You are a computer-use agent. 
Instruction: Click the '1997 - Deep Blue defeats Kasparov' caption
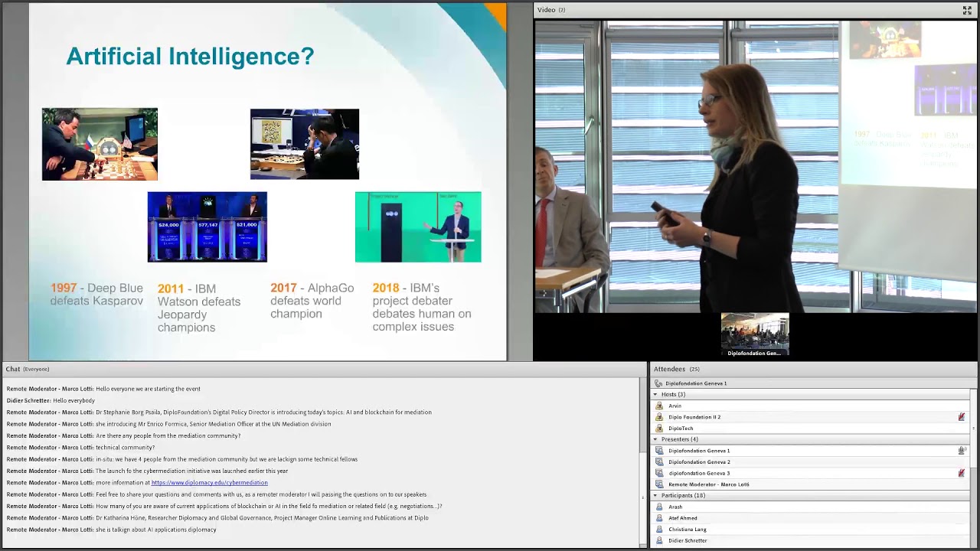coord(96,295)
